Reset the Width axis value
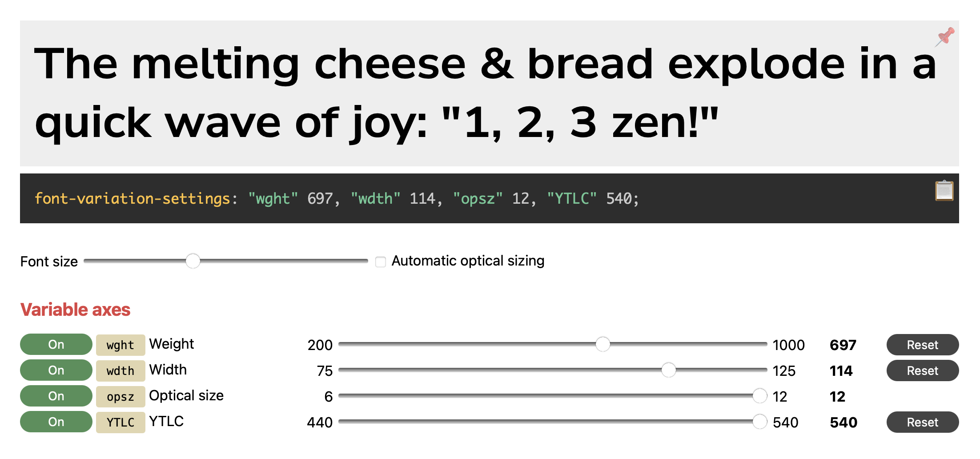Image resolution: width=980 pixels, height=459 pixels. (x=922, y=370)
